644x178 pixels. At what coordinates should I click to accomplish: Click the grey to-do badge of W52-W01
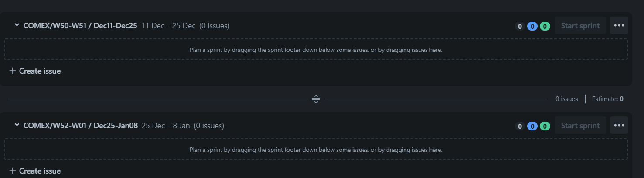tap(519, 126)
